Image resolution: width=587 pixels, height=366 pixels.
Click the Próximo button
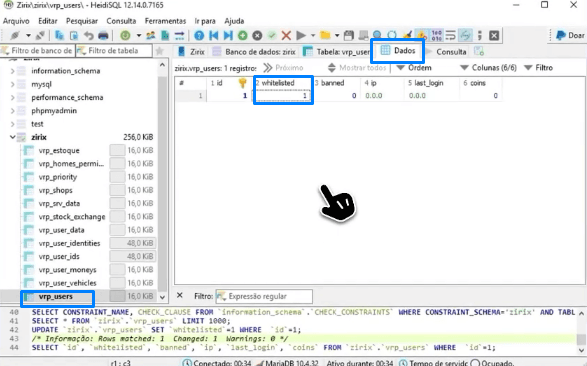click(283, 68)
